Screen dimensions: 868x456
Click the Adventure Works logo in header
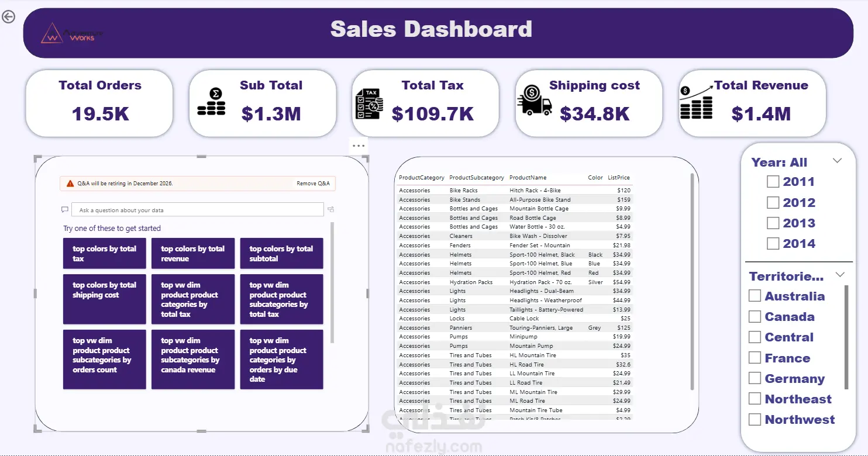tap(71, 33)
